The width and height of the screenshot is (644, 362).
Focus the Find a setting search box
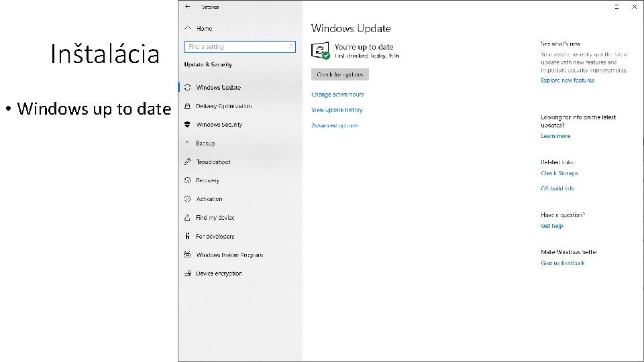240,47
